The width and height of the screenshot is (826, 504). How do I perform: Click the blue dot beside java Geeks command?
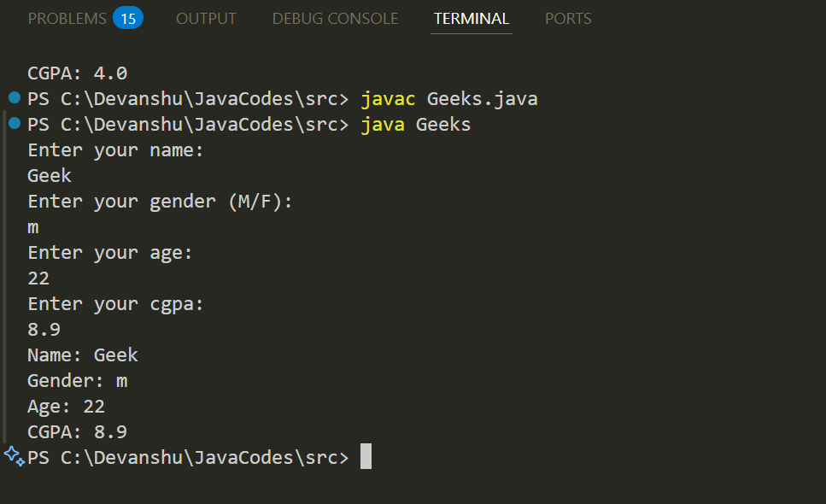tap(13, 123)
